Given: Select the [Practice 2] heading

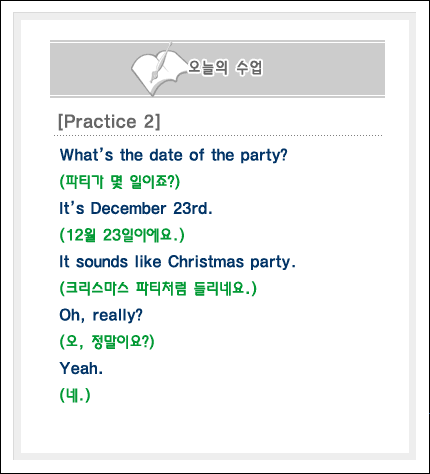Looking at the screenshot, I should 109,121.
